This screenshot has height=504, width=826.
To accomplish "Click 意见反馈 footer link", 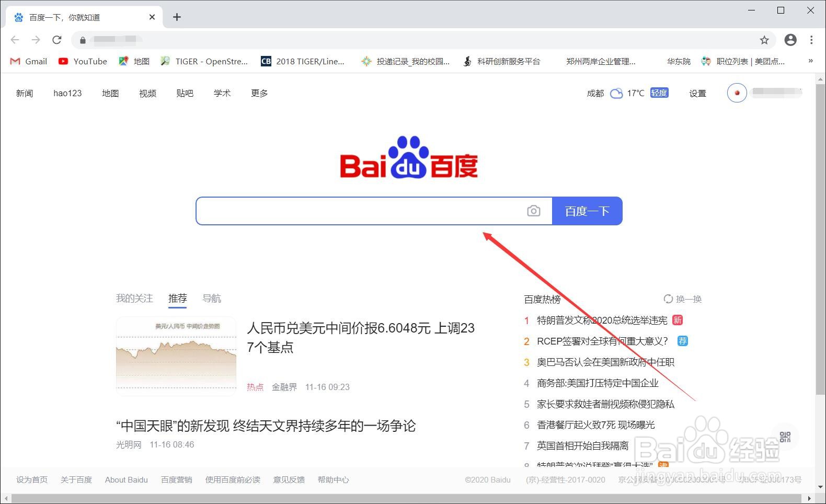I will tap(289, 479).
